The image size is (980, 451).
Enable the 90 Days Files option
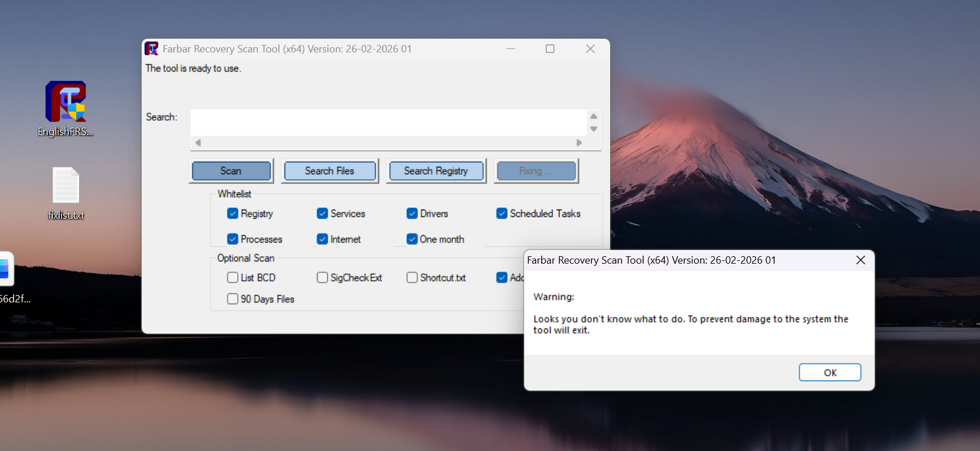click(232, 299)
